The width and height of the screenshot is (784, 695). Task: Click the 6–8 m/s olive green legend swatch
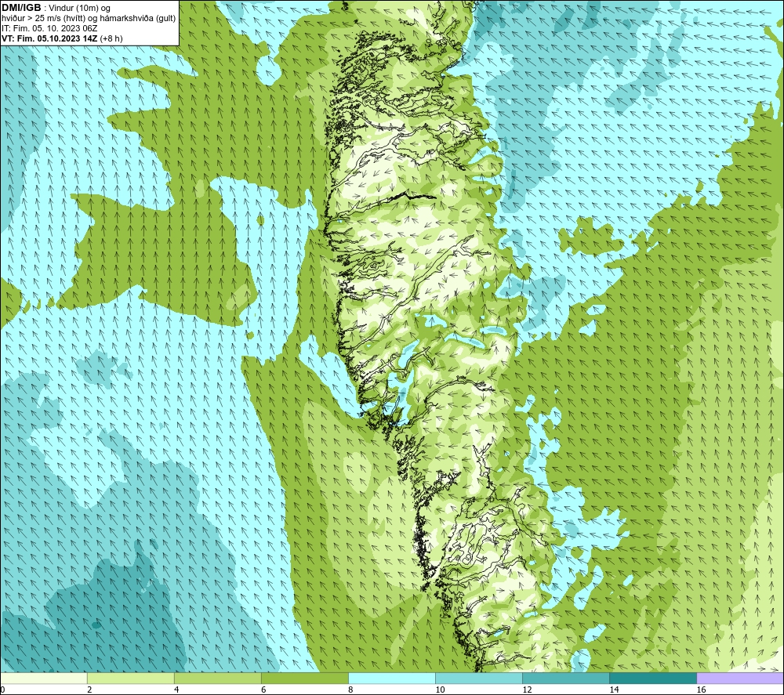point(304,678)
